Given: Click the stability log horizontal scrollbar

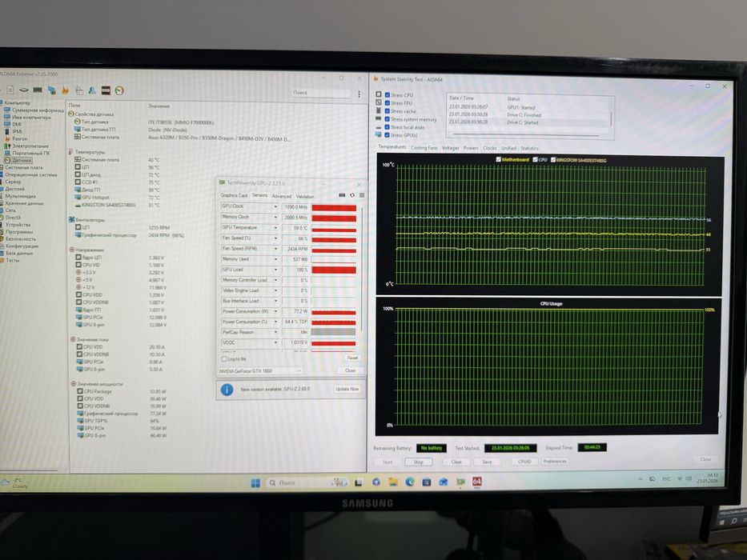Looking at the screenshot, I should (525, 135).
